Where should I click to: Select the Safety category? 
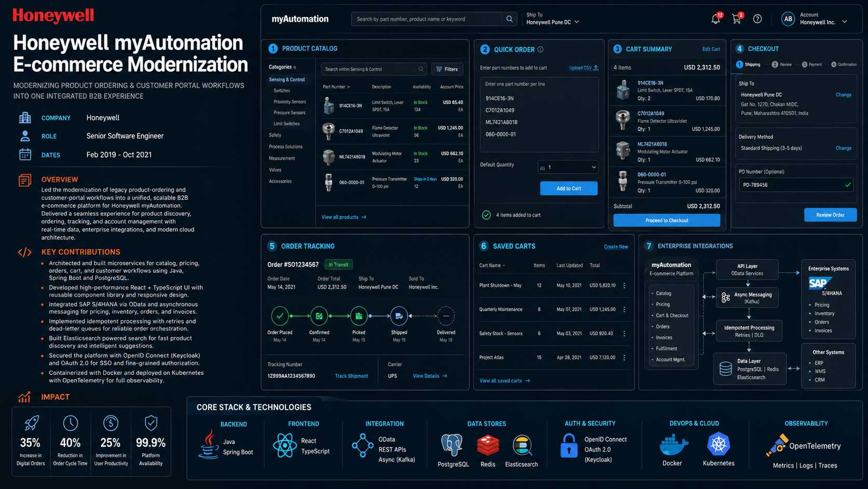(x=275, y=135)
